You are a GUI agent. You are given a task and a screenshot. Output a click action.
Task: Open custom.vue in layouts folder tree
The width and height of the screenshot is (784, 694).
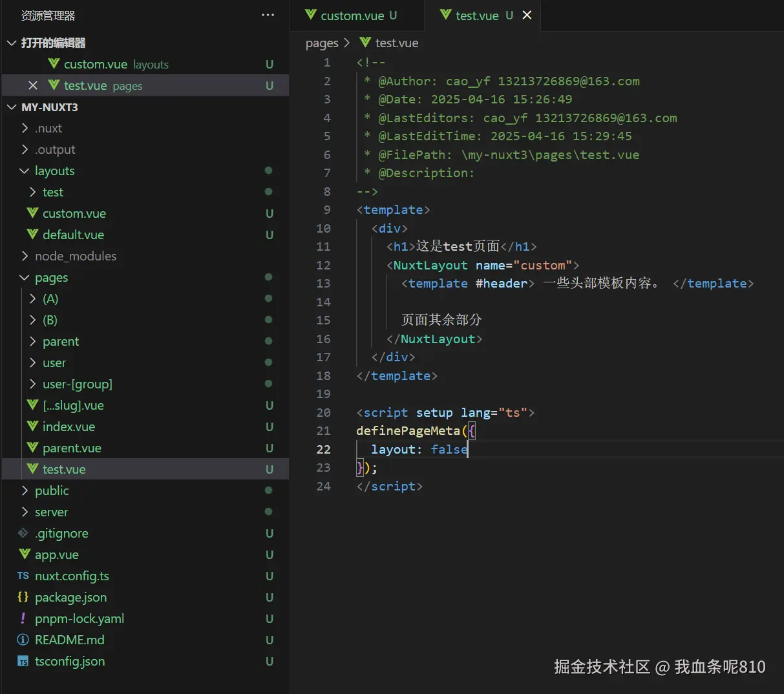click(x=145, y=213)
